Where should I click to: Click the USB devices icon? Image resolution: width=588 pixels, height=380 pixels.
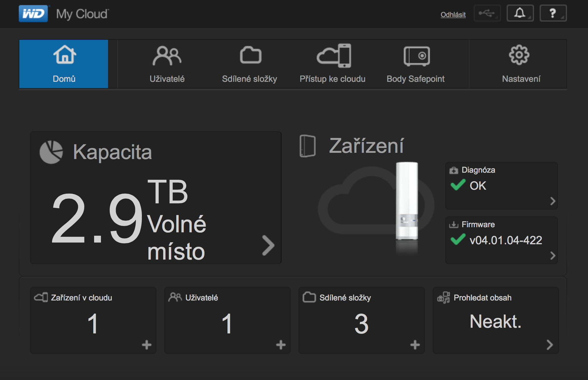click(x=487, y=13)
